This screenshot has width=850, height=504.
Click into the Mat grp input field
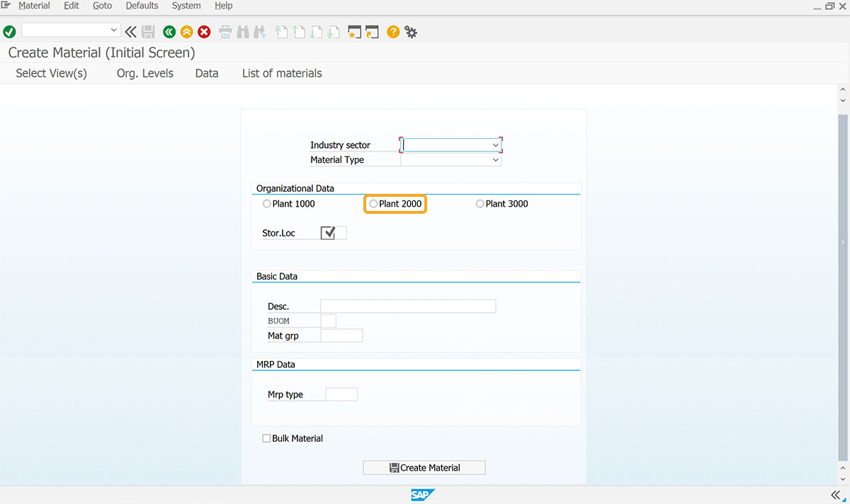coord(341,336)
